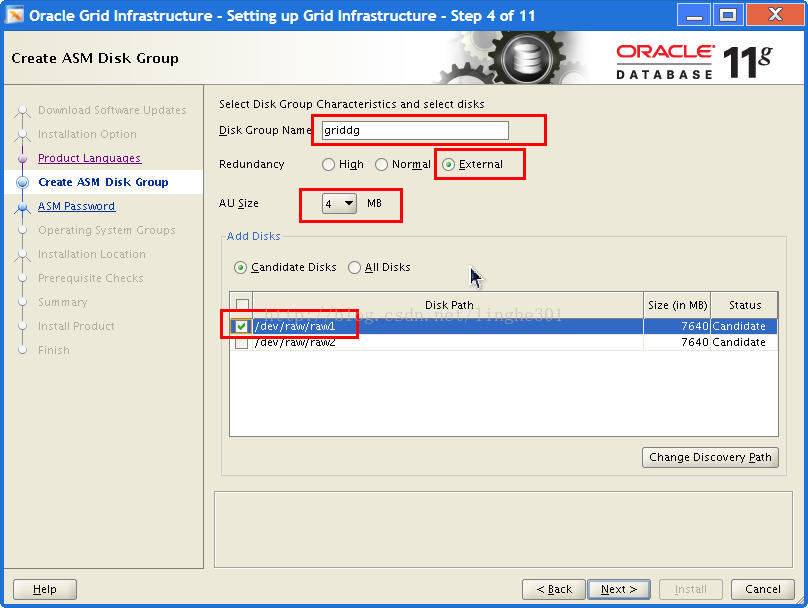Close the installer window

(x=775, y=15)
